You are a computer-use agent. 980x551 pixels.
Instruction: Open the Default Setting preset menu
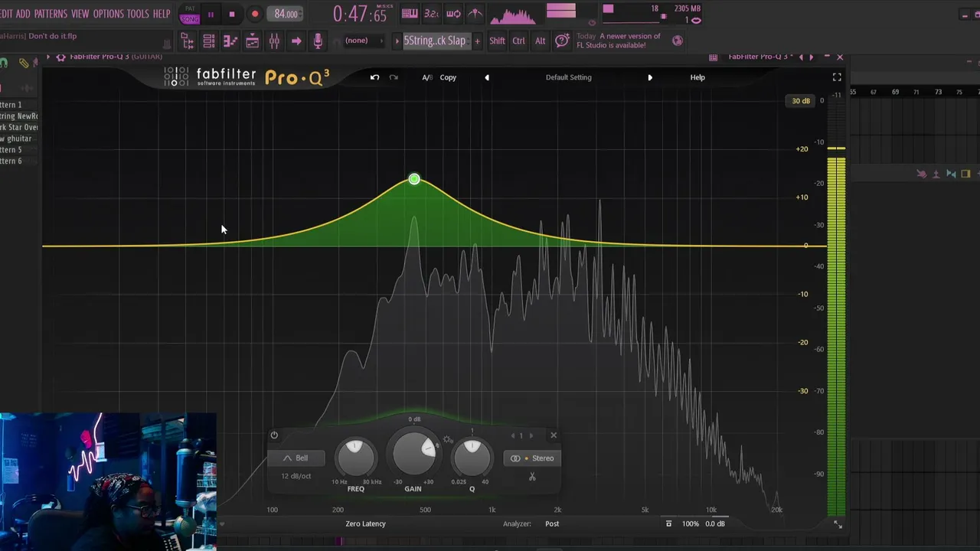(568, 77)
